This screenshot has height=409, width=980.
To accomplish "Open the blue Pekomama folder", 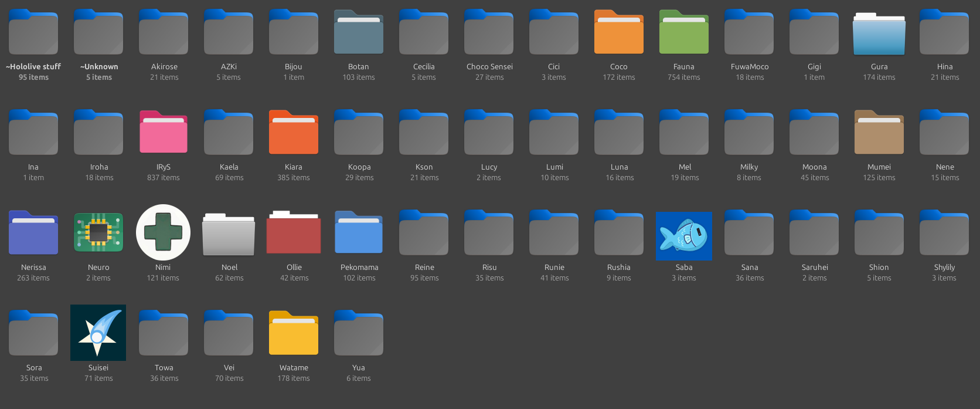I will pyautogui.click(x=359, y=232).
